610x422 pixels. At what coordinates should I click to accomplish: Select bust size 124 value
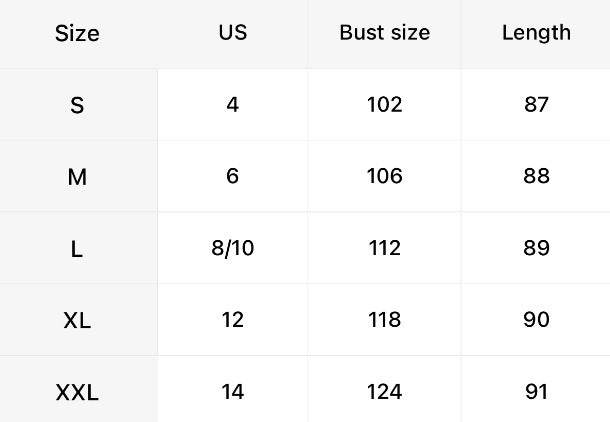(384, 392)
